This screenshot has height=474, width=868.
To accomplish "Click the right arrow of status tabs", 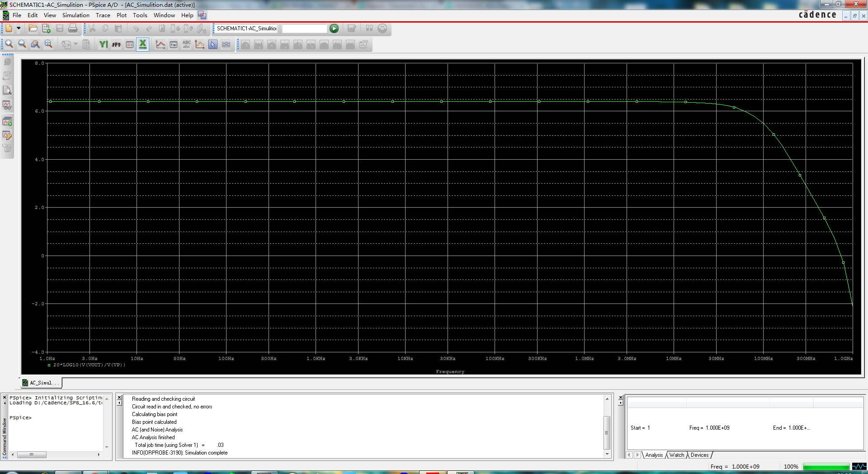I will [637, 455].
